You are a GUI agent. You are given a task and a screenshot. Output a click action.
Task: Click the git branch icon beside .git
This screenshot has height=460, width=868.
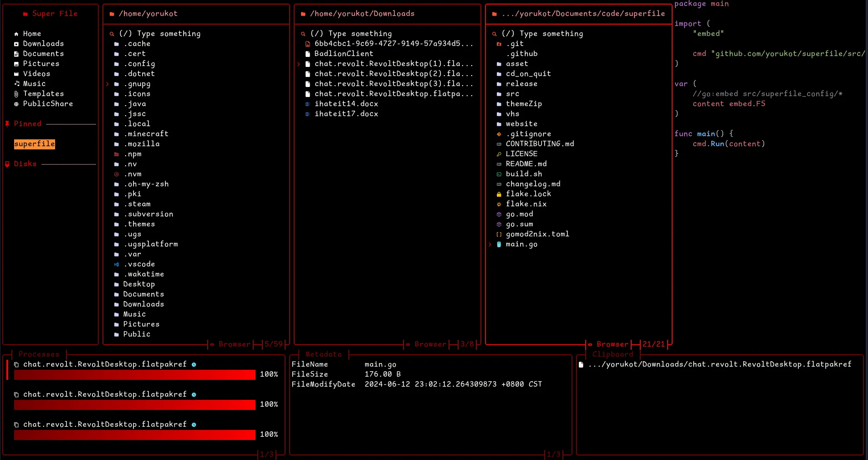click(x=499, y=44)
